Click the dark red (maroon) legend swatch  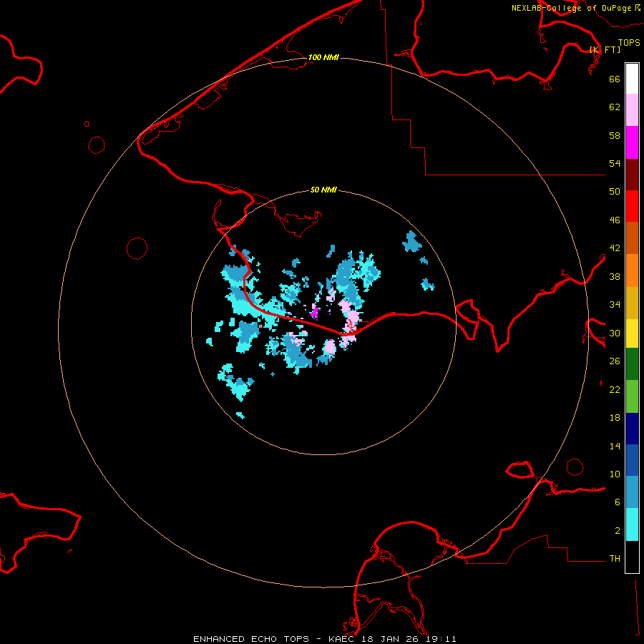pos(632,175)
